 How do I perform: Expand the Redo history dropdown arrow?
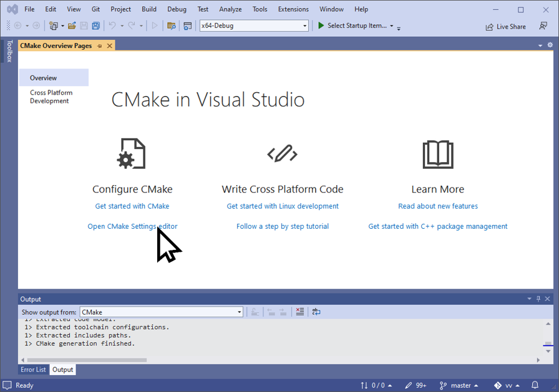(141, 26)
